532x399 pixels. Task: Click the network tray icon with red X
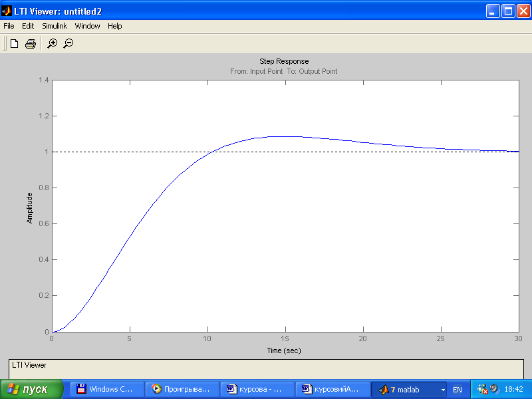[482, 389]
